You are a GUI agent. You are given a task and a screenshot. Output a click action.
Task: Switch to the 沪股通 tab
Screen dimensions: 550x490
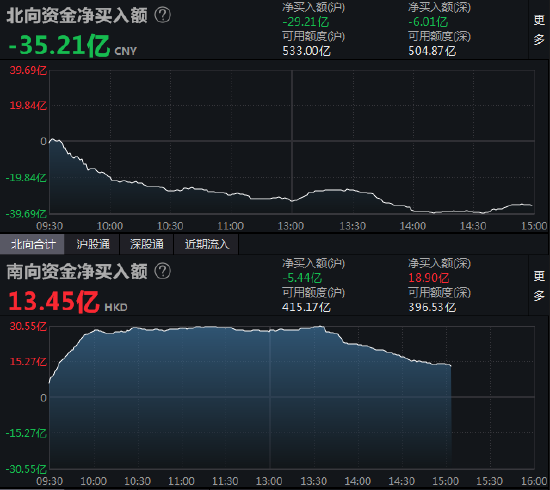point(93,244)
